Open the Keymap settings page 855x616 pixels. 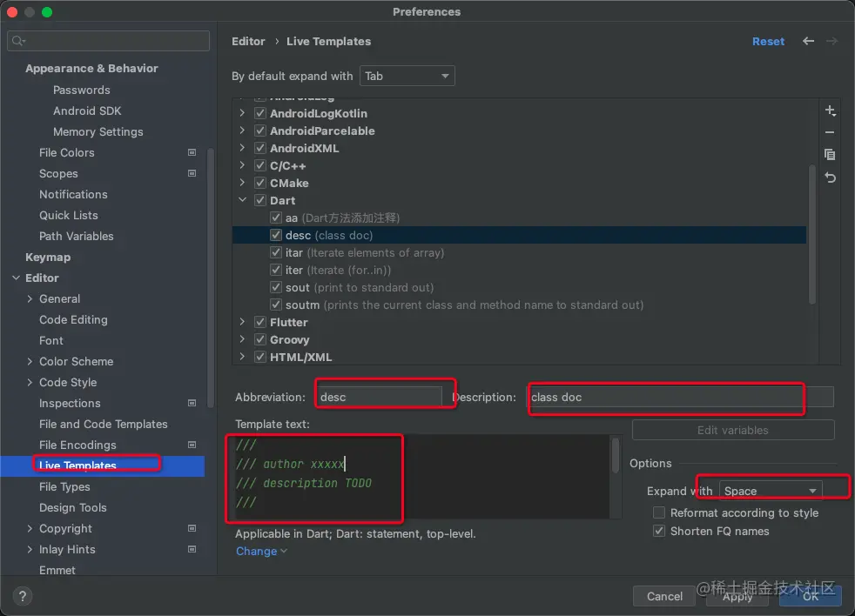point(48,257)
